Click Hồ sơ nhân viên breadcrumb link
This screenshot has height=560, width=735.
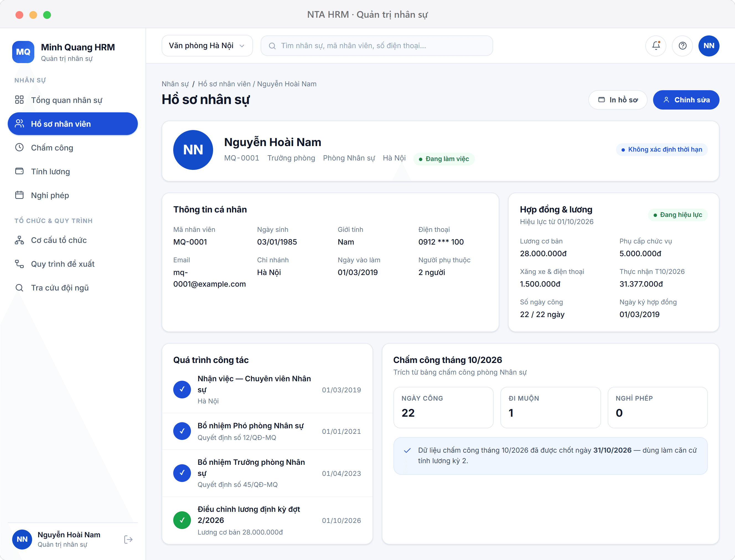(224, 84)
